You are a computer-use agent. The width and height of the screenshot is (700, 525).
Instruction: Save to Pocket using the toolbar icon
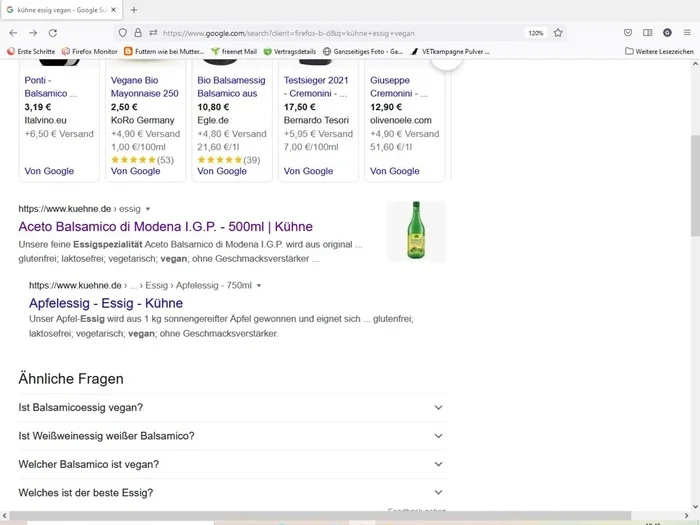[x=627, y=32]
